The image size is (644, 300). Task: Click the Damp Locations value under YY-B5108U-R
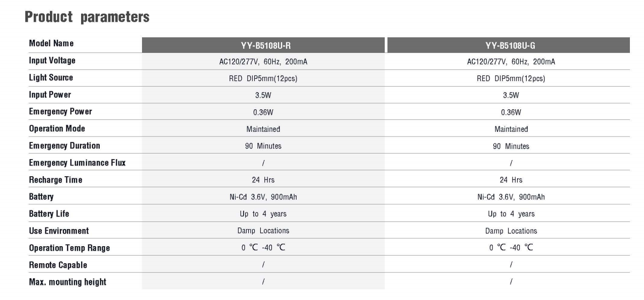263,231
